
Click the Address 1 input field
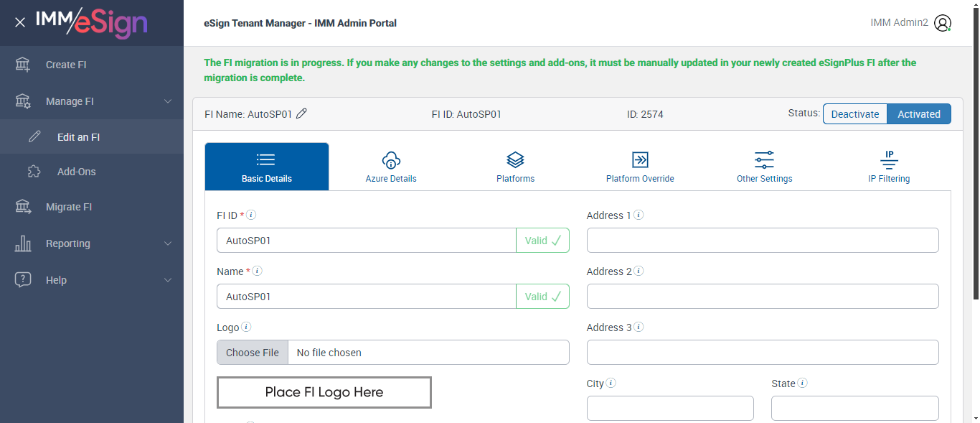pyautogui.click(x=763, y=241)
